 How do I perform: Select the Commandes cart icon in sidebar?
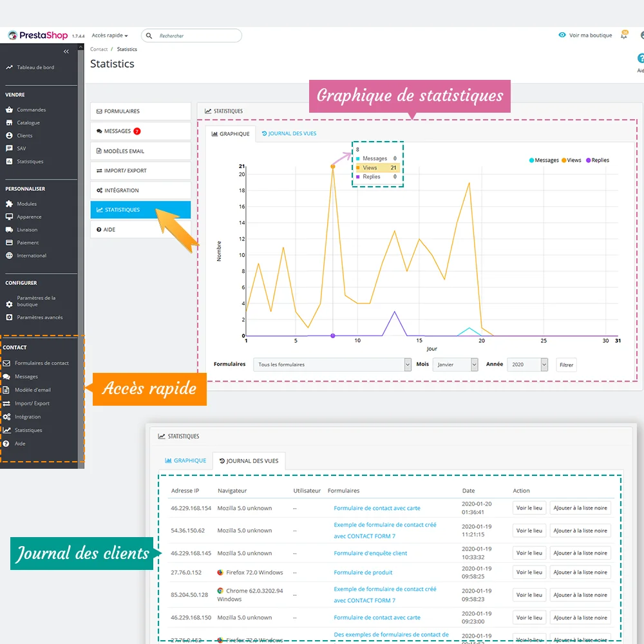(9, 109)
